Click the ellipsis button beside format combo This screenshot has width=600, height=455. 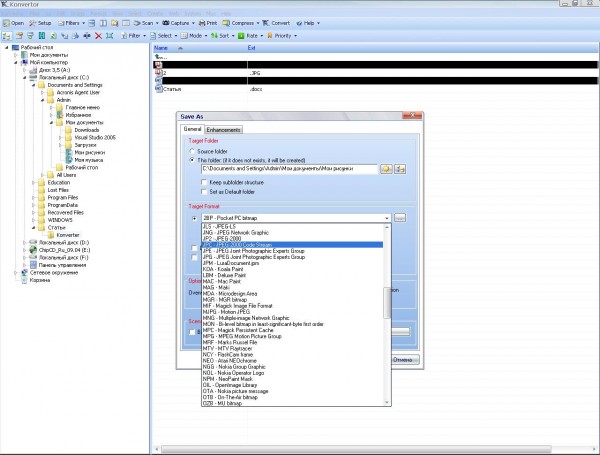point(400,218)
